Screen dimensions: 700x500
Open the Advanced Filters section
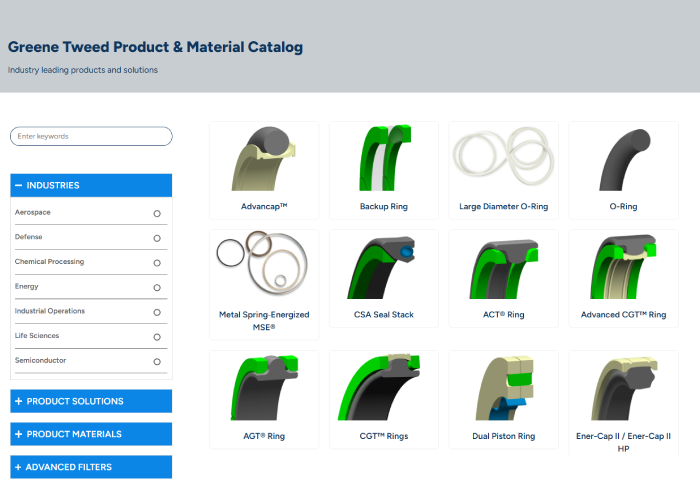coord(91,467)
